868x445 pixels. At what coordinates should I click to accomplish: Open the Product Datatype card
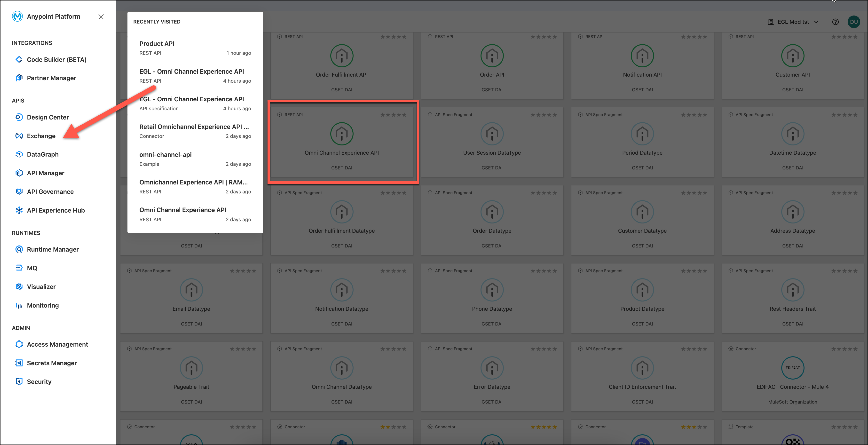click(642, 298)
